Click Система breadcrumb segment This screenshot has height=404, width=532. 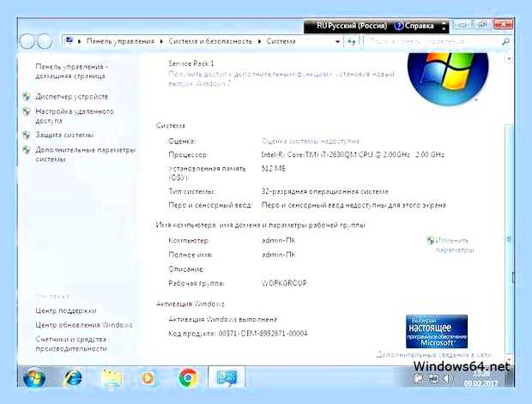click(281, 41)
